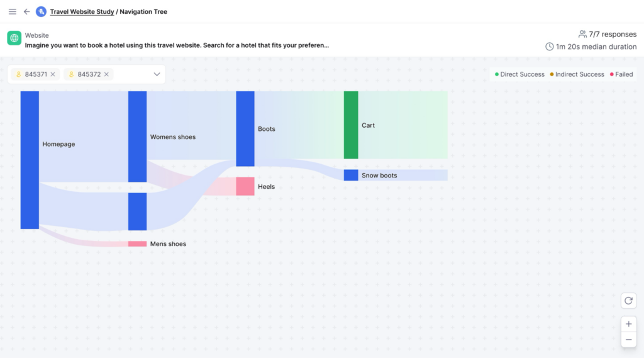This screenshot has height=358, width=644.
Task: Remove participant 845372 filter chip
Action: tap(106, 74)
